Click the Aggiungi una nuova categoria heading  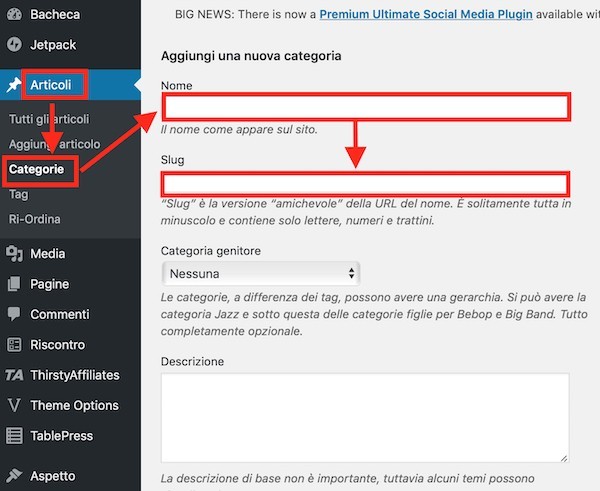251,56
